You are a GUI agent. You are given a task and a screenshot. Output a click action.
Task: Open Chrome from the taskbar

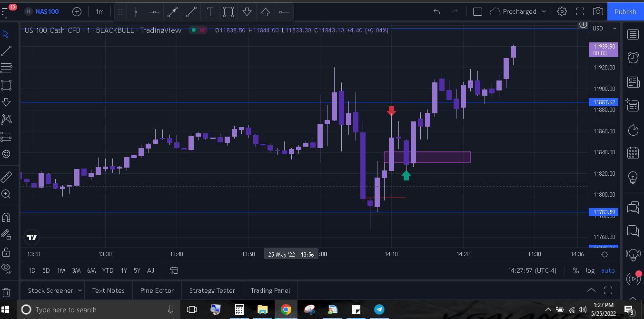point(286,310)
